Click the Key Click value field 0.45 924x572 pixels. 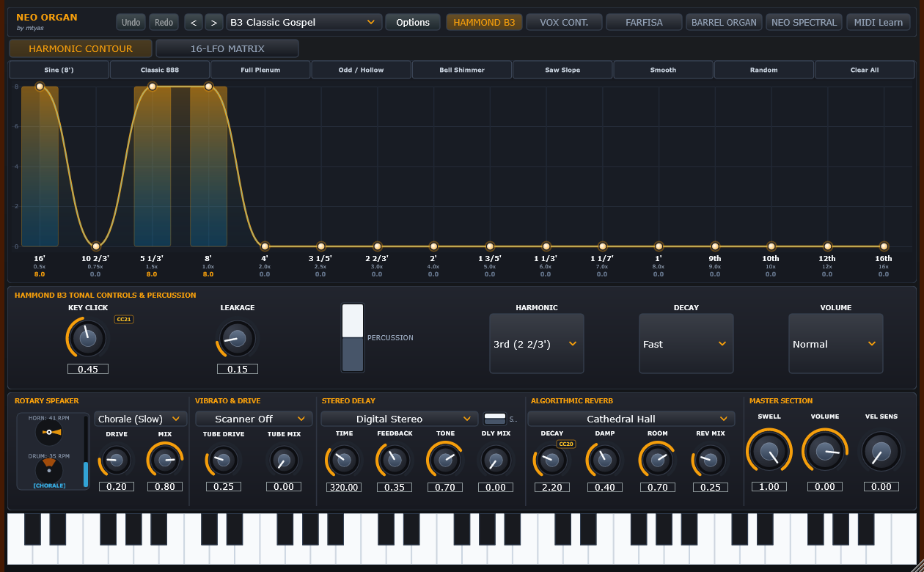point(88,369)
